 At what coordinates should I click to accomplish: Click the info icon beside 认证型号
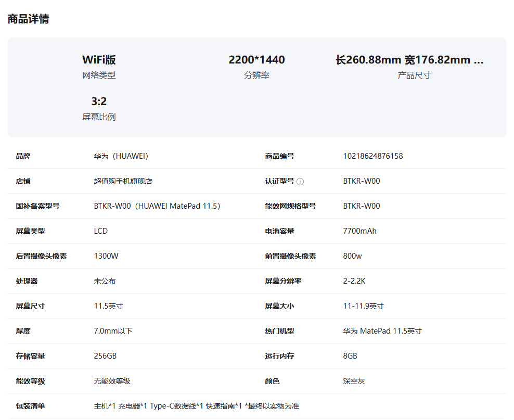click(x=300, y=182)
